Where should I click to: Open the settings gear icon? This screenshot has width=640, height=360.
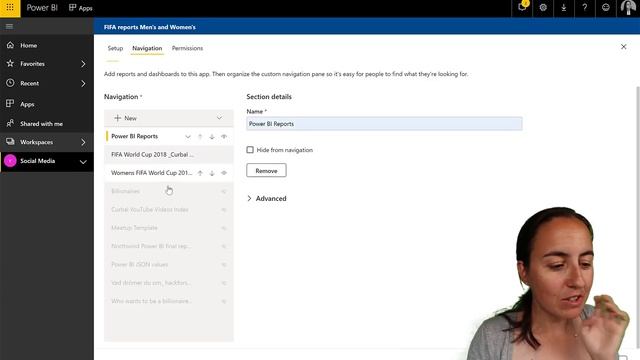543,7
